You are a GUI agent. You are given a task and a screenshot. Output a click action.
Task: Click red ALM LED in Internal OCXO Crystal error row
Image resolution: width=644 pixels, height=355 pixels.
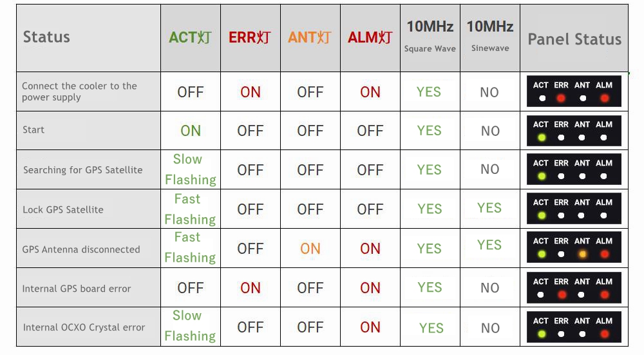[604, 334]
